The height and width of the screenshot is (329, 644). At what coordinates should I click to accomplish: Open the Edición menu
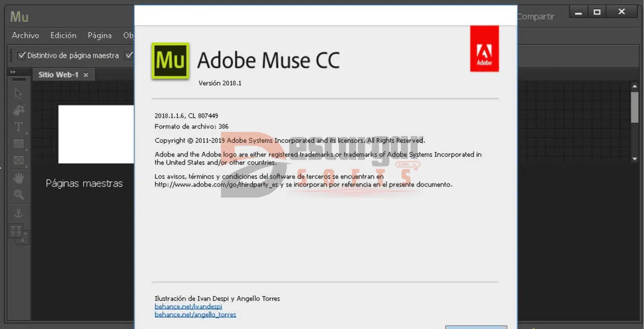63,35
